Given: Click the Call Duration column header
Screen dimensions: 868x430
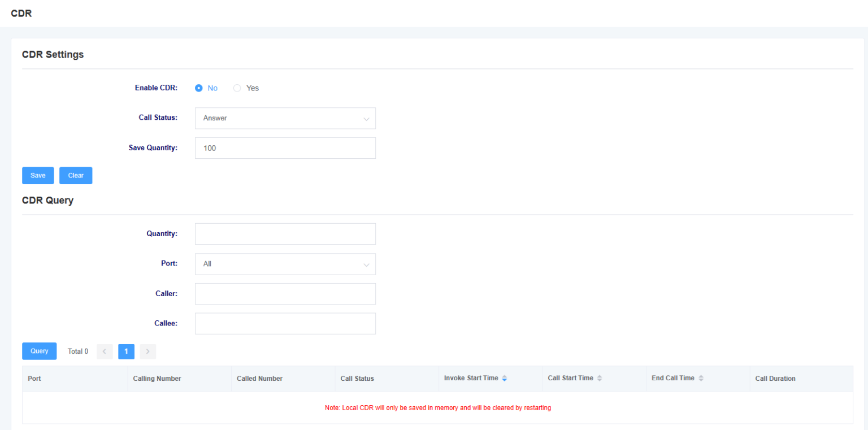Looking at the screenshot, I should point(775,379).
